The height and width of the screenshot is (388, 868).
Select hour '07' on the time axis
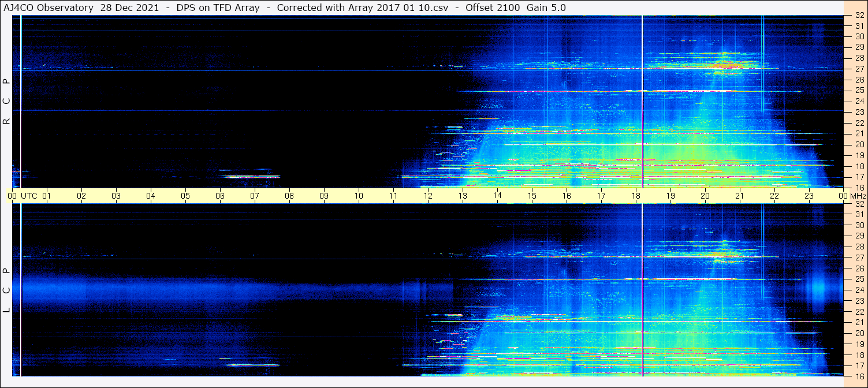[x=255, y=196]
